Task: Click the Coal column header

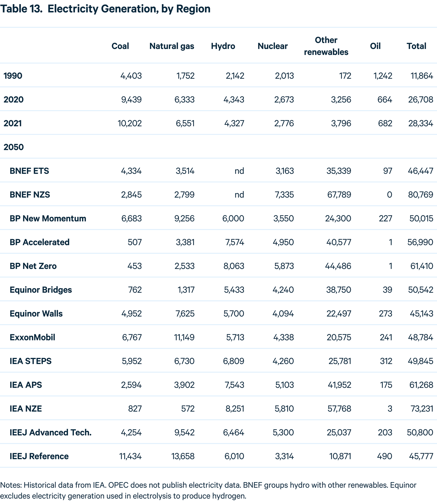Action: pyautogui.click(x=120, y=46)
